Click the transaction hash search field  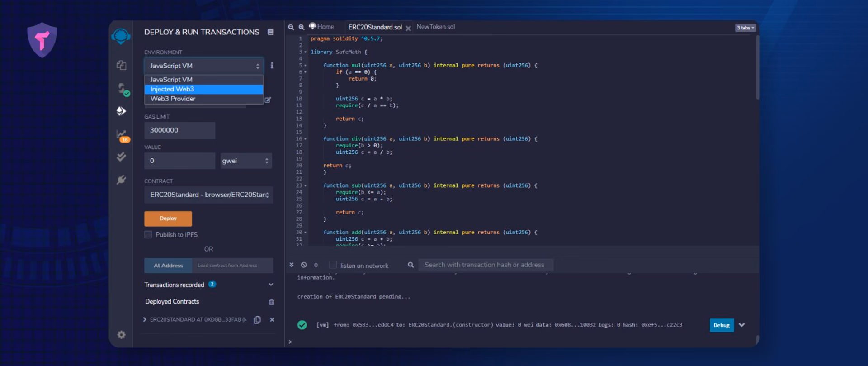pos(486,265)
